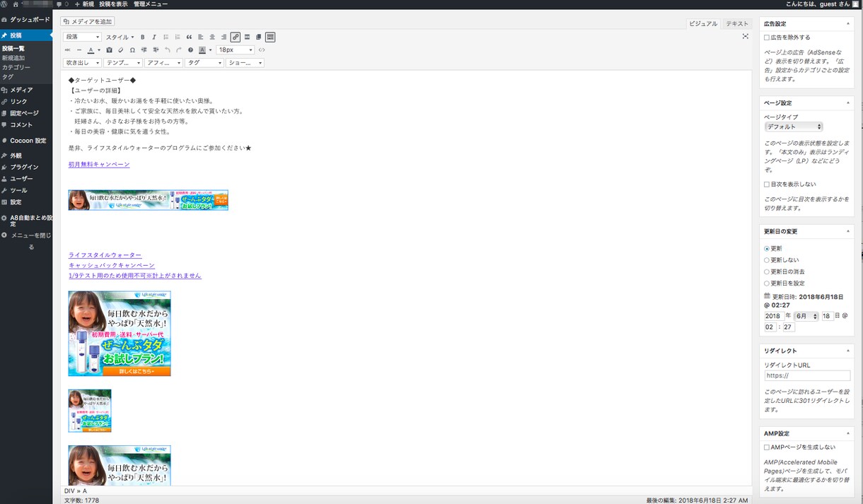The height and width of the screenshot is (504, 863).
Task: Open メディア in sidebar menu
Action: [x=25, y=90]
